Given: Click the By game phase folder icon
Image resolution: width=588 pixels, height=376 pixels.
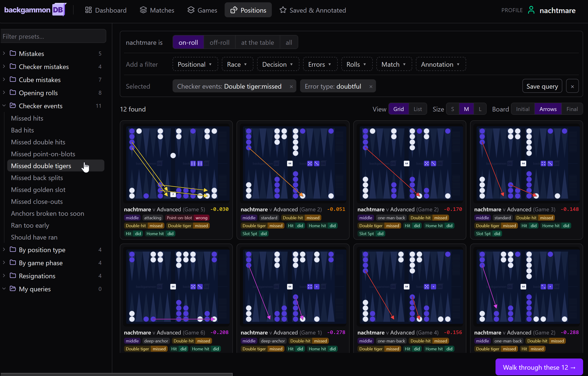Looking at the screenshot, I should (x=13, y=262).
